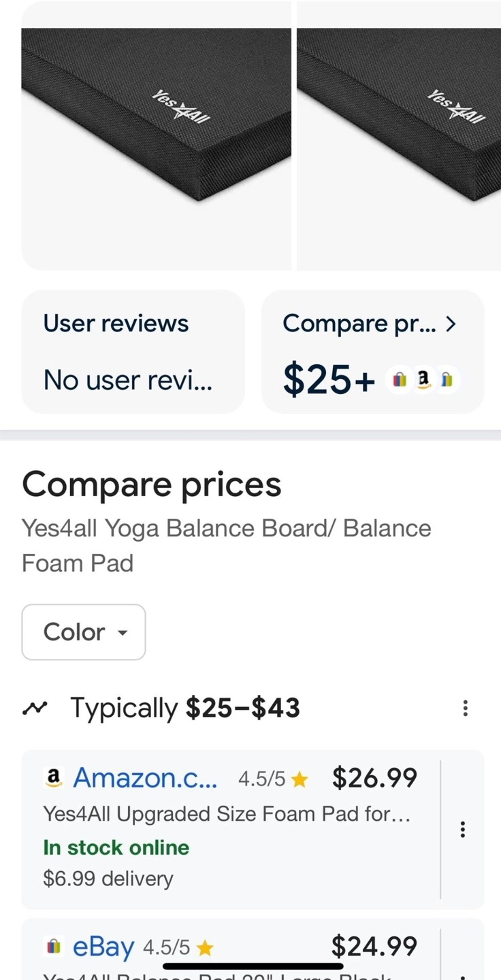Image resolution: width=501 pixels, height=980 pixels.
Task: Open the Amazon.c... seller link
Action: pos(145,777)
